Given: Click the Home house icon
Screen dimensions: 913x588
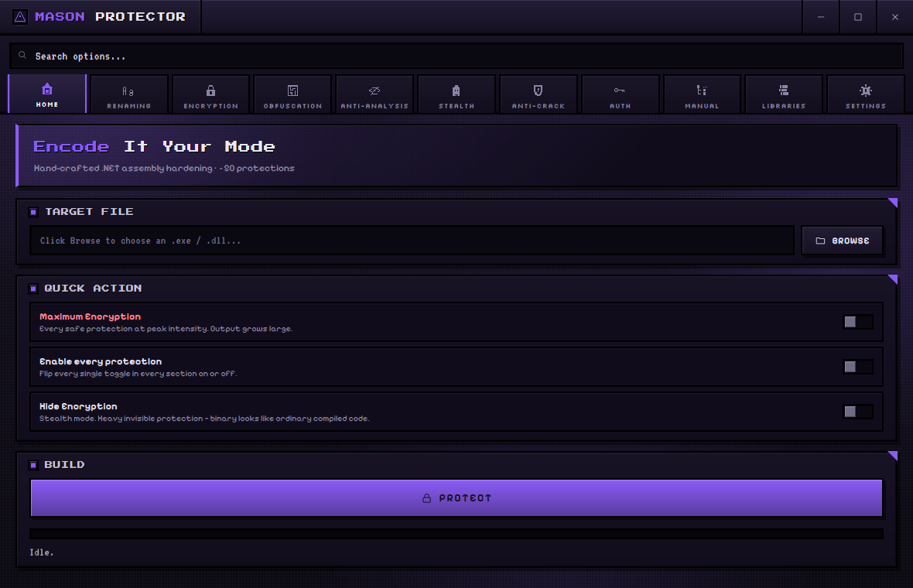Looking at the screenshot, I should (47, 89).
